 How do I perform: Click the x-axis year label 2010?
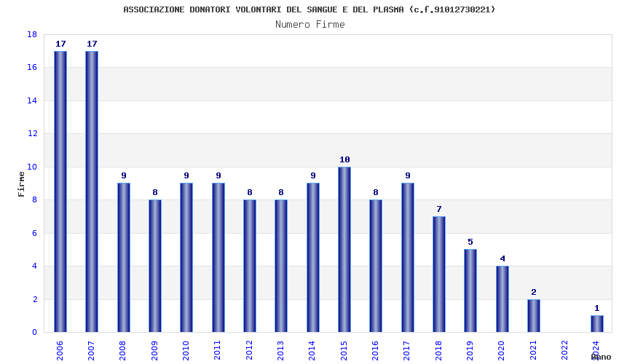[x=186, y=351]
